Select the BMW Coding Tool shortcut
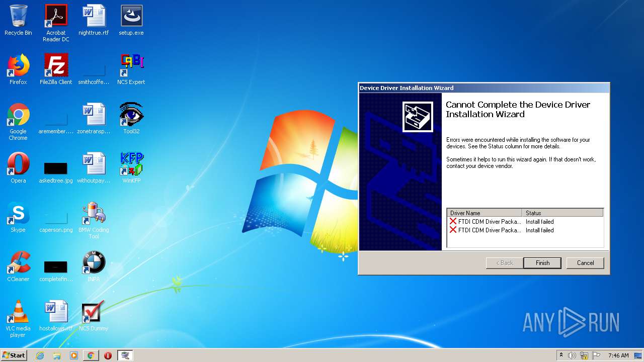The width and height of the screenshot is (644, 362). click(x=94, y=220)
